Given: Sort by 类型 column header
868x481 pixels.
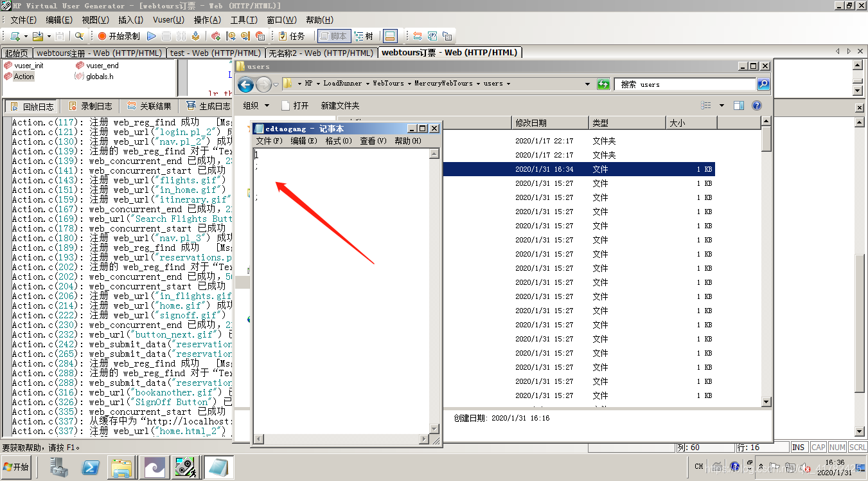Looking at the screenshot, I should (x=628, y=123).
